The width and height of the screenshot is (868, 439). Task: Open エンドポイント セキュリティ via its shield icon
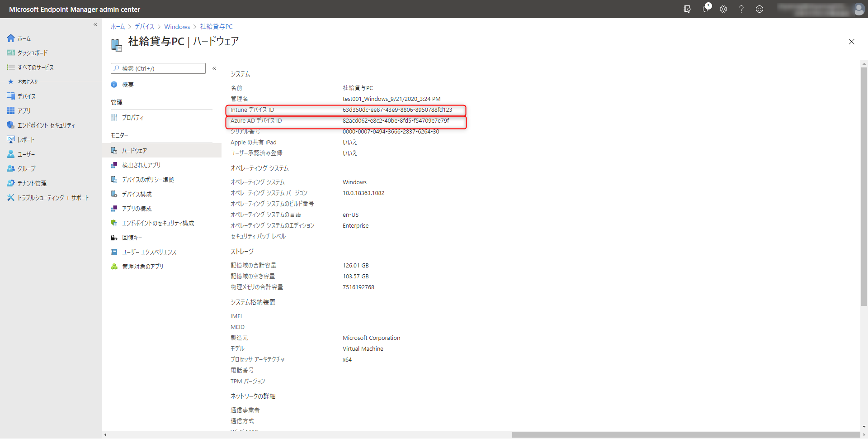point(11,125)
